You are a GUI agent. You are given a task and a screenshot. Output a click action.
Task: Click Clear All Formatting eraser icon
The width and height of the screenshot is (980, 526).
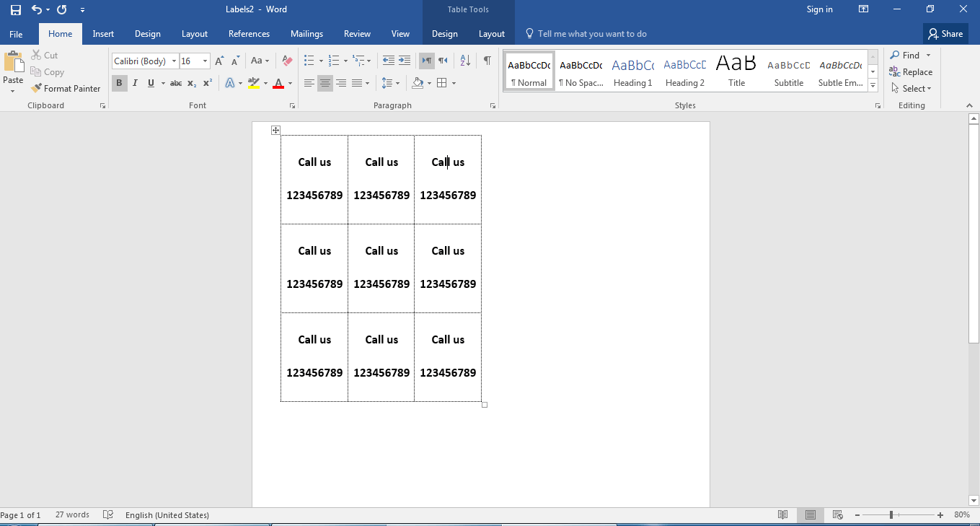(287, 61)
